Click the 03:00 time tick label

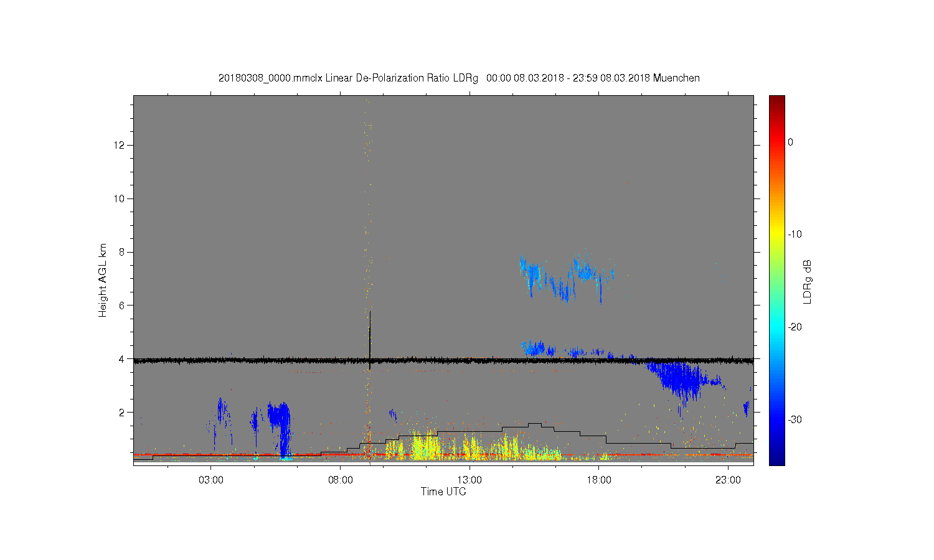[x=211, y=480]
